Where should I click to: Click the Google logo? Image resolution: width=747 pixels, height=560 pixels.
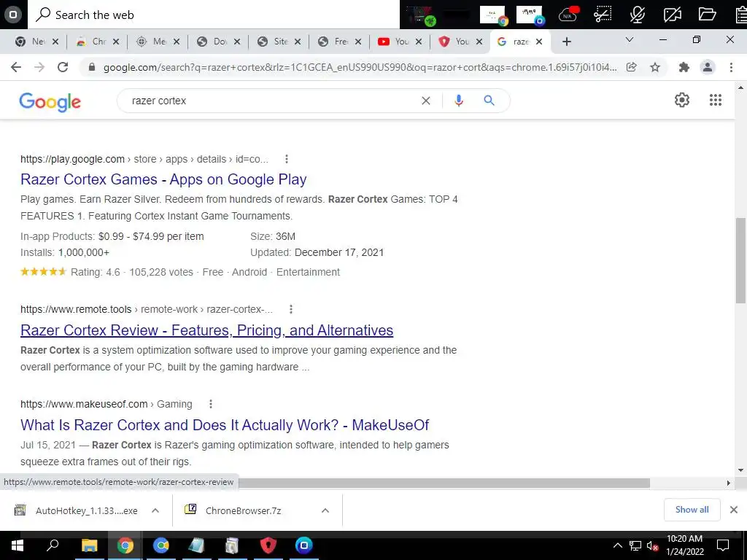click(50, 101)
